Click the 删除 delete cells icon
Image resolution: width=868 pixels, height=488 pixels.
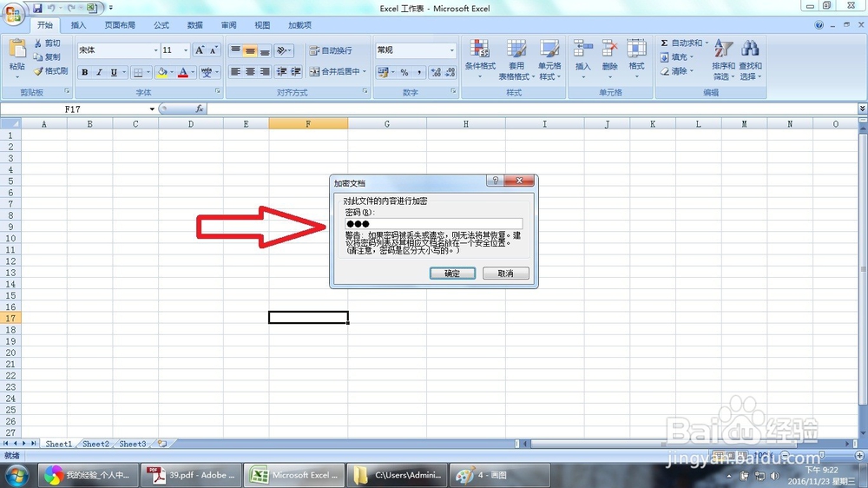coord(609,49)
